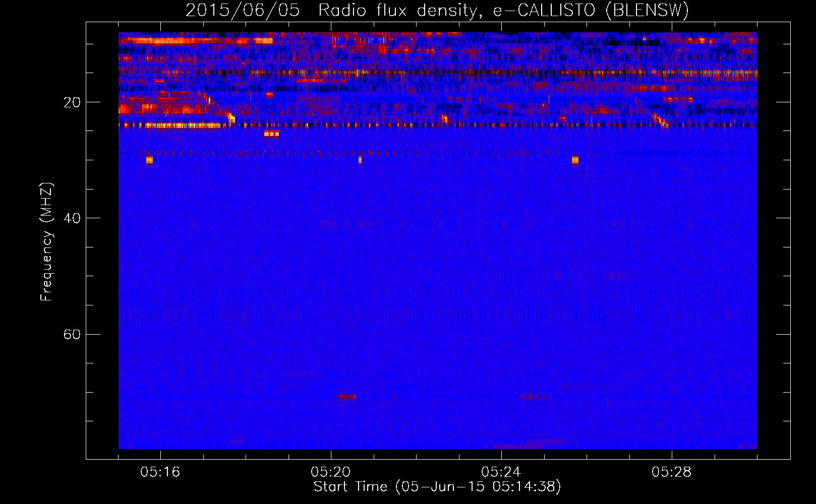
Task: Click the "05:16" time tick label
Action: 160,472
